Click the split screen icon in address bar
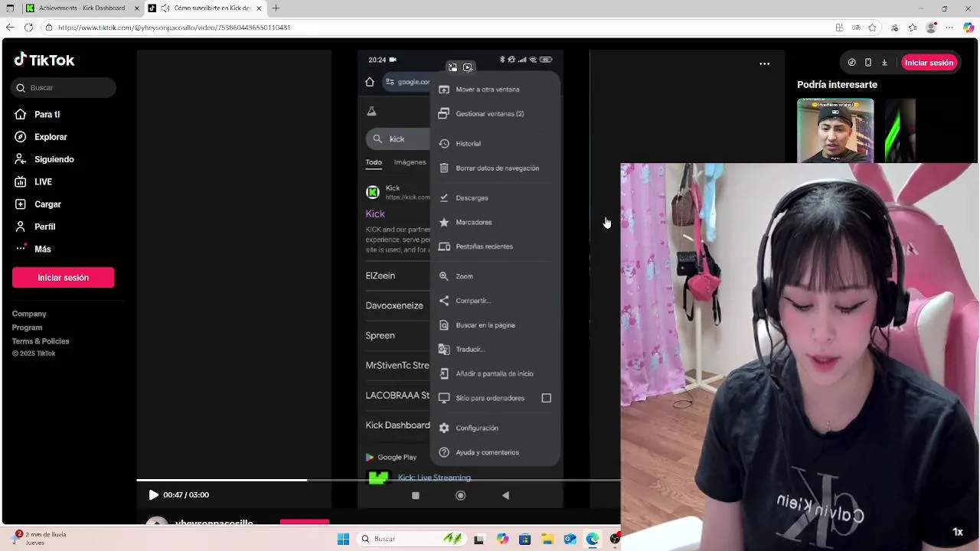 click(x=840, y=28)
